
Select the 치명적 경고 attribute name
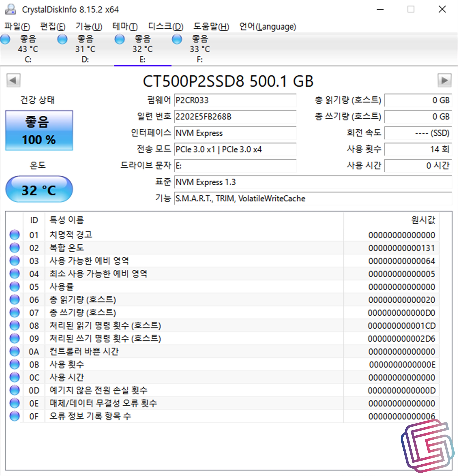tap(71, 235)
